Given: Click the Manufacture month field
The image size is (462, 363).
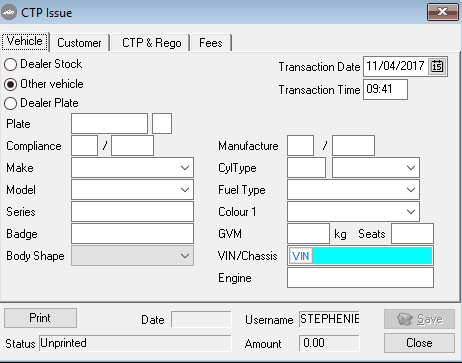Looking at the screenshot, I should click(300, 146).
